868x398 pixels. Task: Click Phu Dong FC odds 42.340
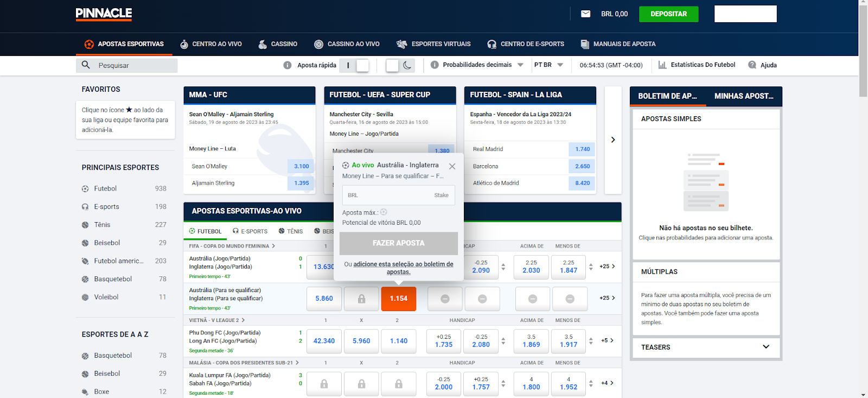(324, 341)
